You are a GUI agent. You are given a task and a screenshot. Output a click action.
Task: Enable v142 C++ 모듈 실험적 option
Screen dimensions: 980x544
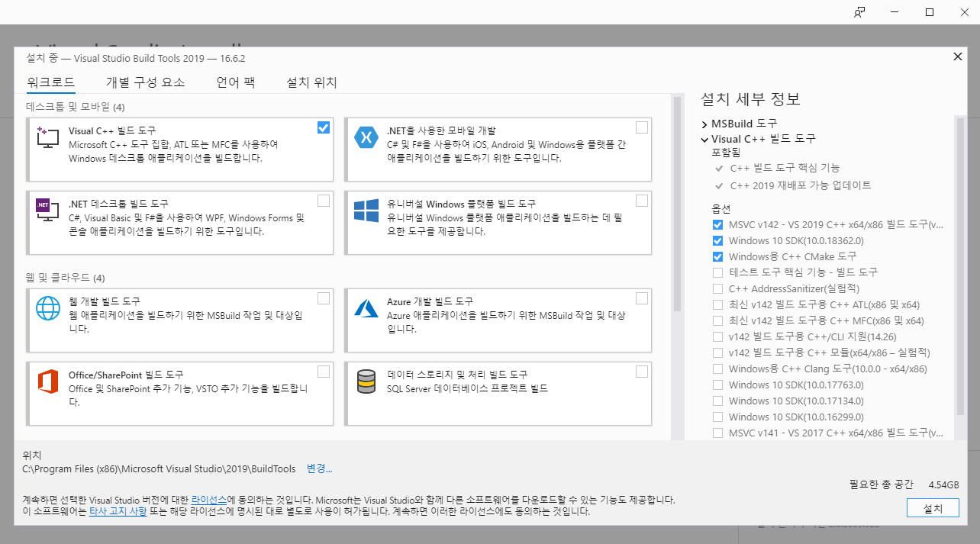click(717, 352)
